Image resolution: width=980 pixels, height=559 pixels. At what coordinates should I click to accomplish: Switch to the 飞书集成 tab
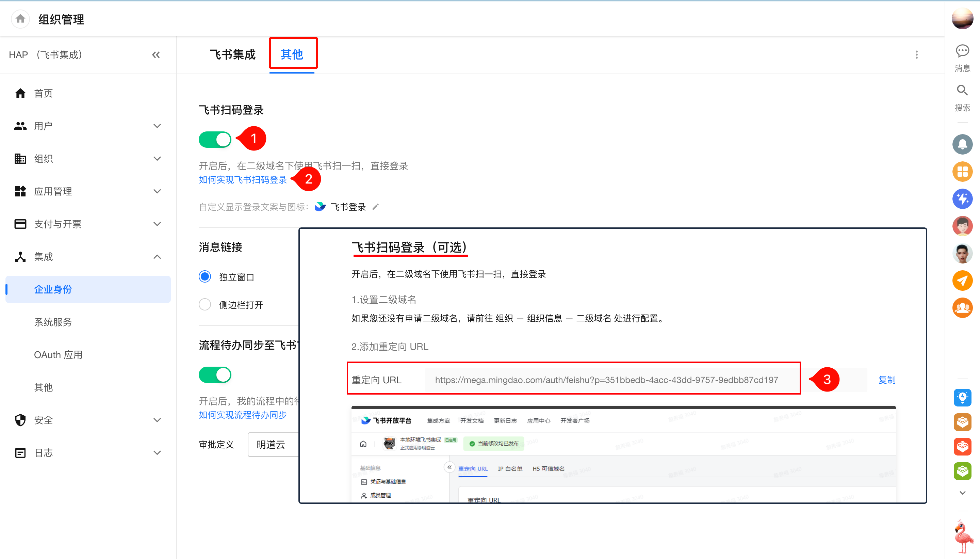(x=232, y=54)
